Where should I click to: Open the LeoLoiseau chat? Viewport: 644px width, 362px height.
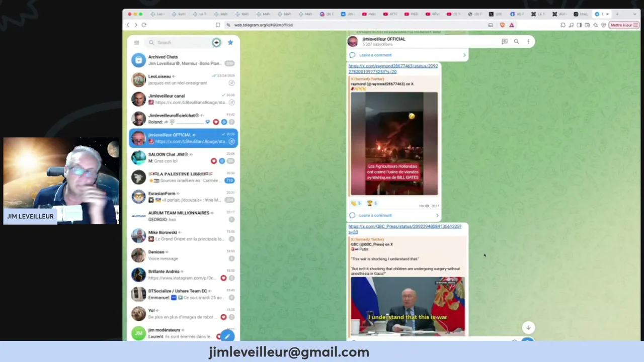click(x=184, y=80)
